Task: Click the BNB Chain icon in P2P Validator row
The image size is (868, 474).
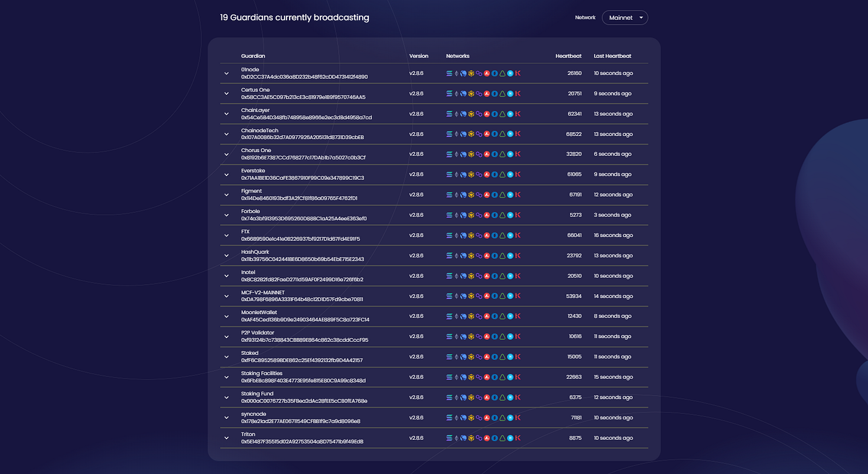Action: pos(471,337)
